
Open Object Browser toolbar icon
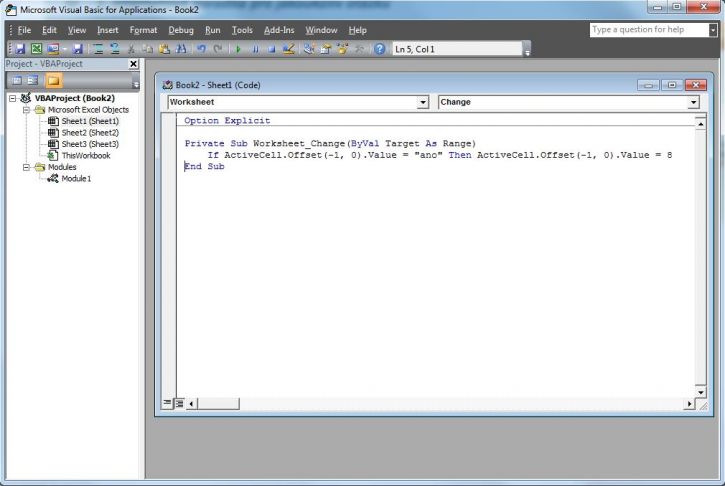[x=342, y=49]
